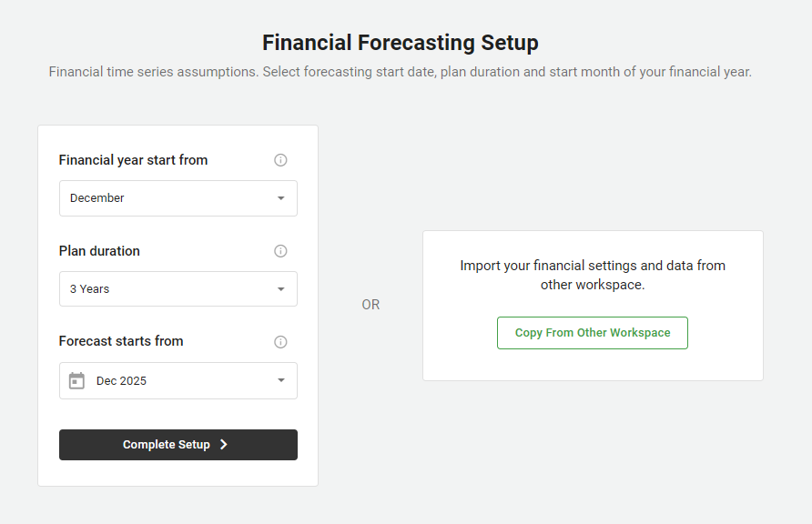Click the financial time series assumptions subtitle
The height and width of the screenshot is (524, 812).
click(401, 72)
